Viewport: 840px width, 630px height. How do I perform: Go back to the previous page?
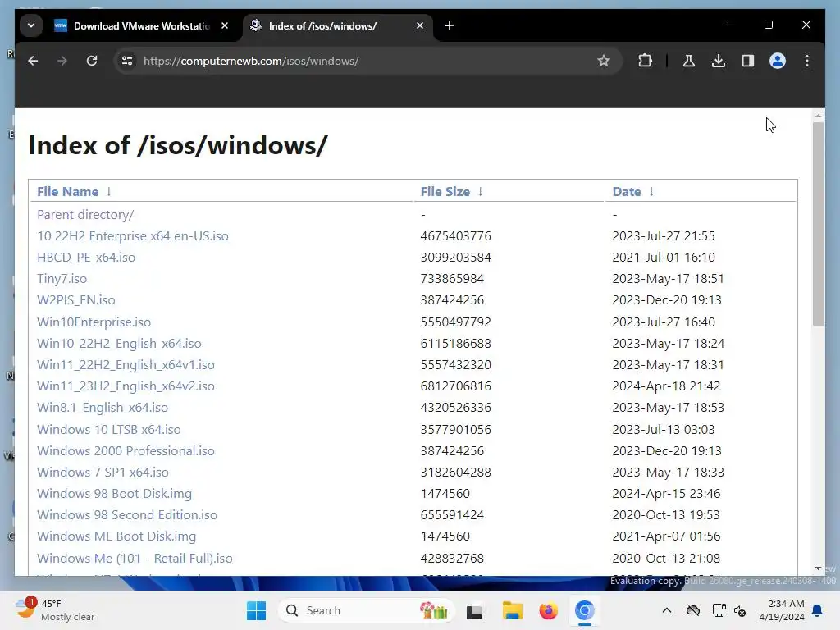coord(33,61)
